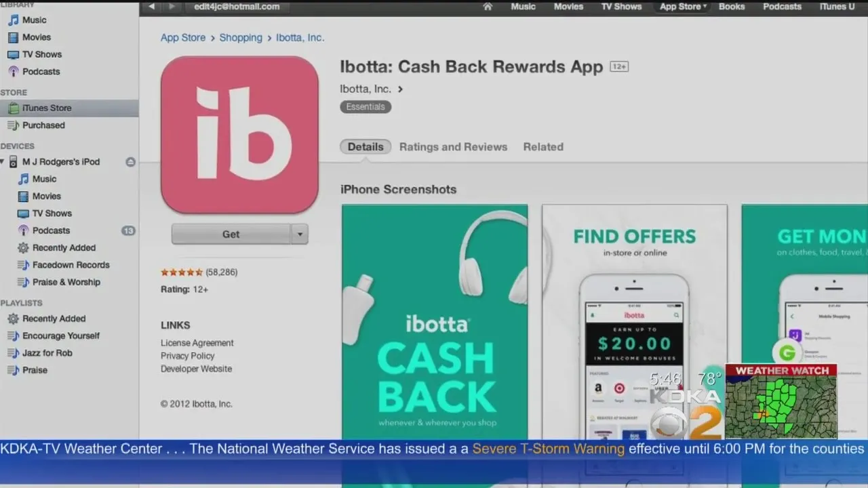Open Music in the store top bar

coord(523,7)
